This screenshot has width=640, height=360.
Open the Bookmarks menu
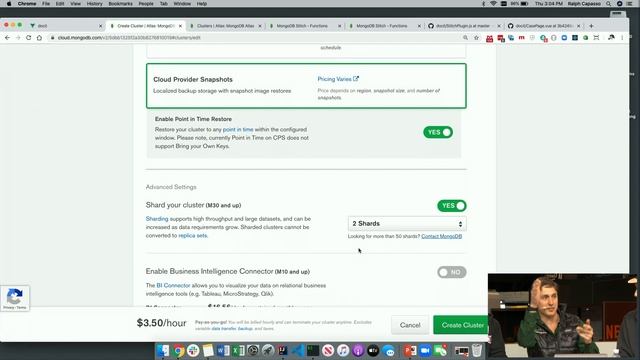[120, 4]
